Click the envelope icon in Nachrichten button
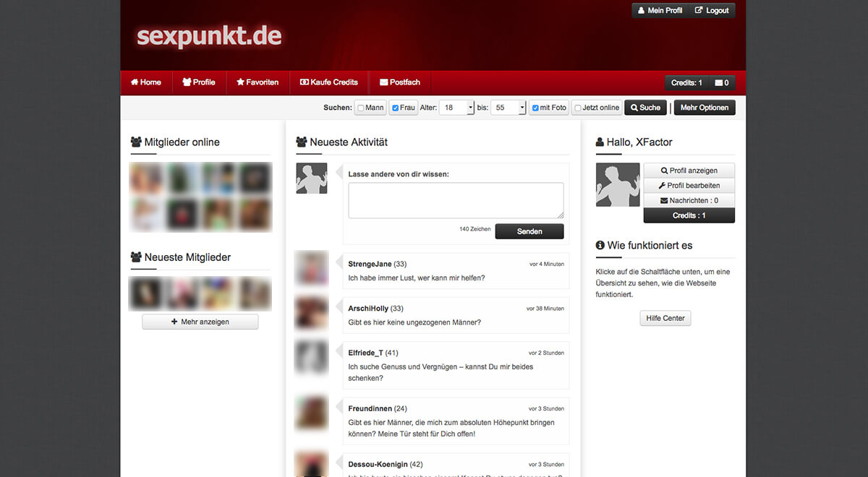868x477 pixels. 664,200
